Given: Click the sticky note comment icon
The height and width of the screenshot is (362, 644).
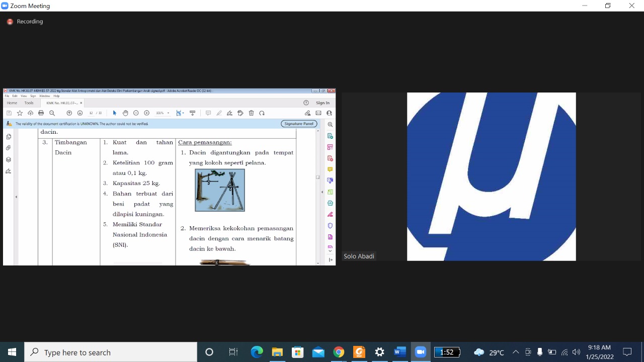Looking at the screenshot, I should click(208, 113).
